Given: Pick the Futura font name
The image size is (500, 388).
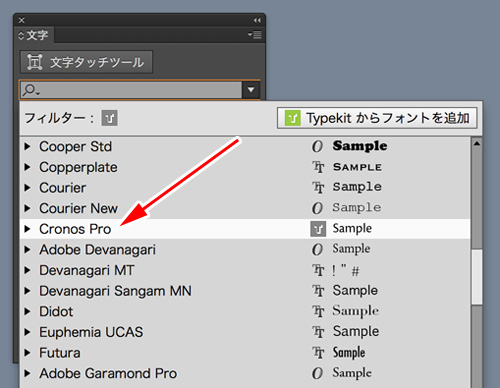Looking at the screenshot, I should [60, 353].
